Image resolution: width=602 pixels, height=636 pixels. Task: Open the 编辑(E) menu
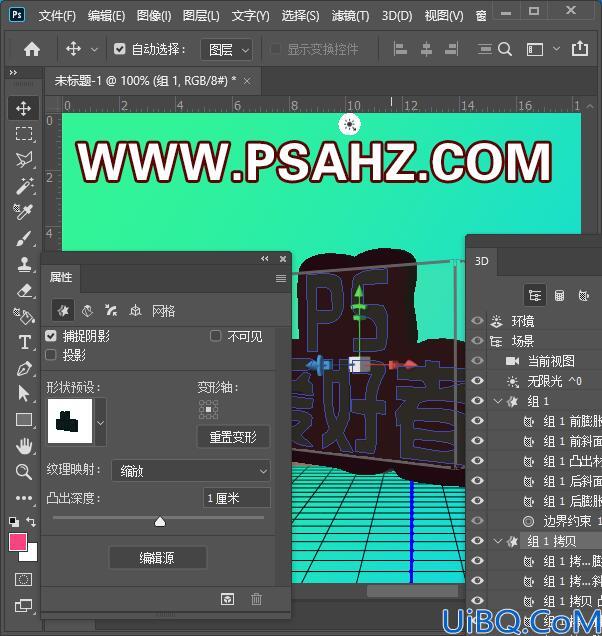coord(106,16)
